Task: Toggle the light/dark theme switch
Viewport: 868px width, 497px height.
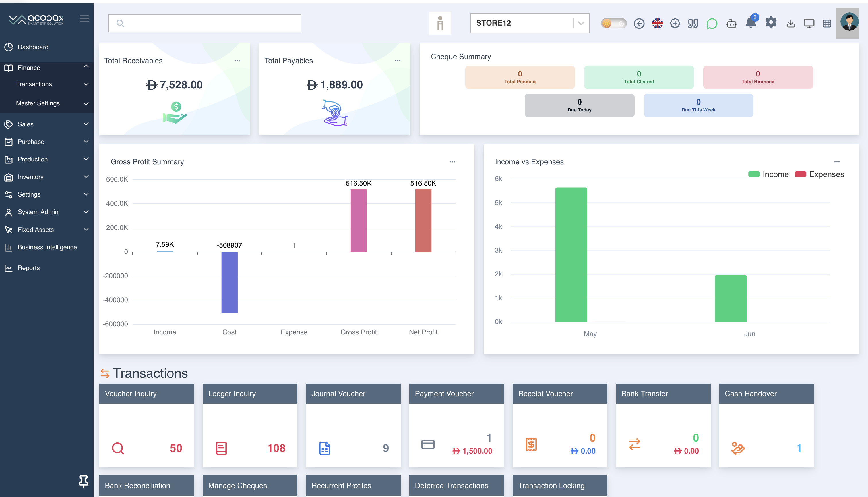Action: (614, 23)
